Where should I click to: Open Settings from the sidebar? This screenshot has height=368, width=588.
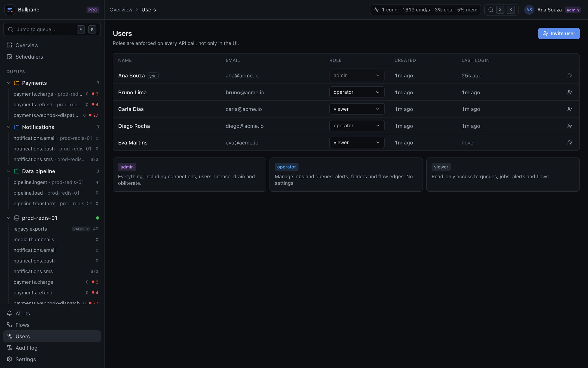pyautogui.click(x=52, y=359)
